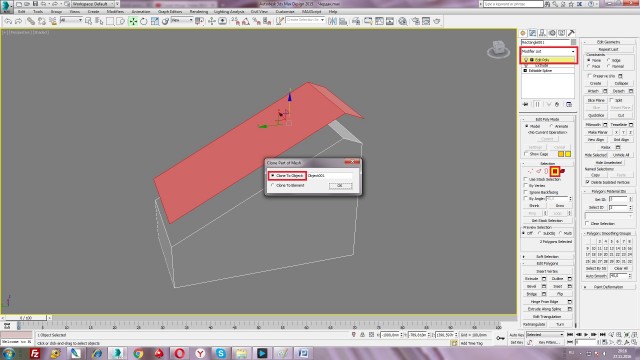Image resolution: width=640 pixels, height=360 pixels.
Task: Click OK in Clone Part of Mesh dialog
Action: pos(340,186)
